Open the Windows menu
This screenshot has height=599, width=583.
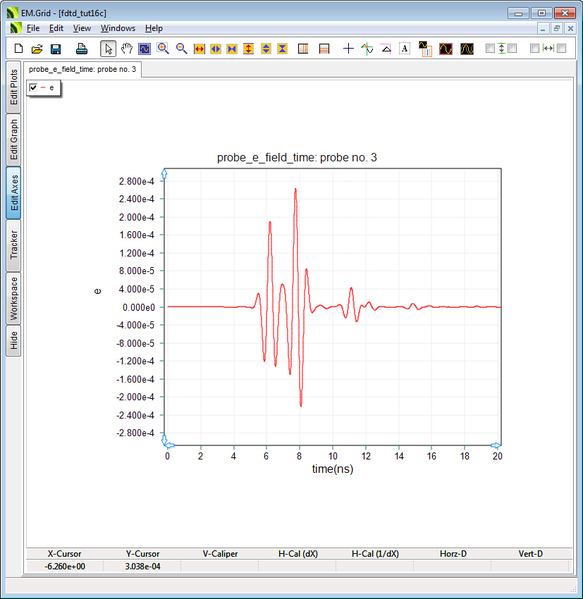[118, 28]
